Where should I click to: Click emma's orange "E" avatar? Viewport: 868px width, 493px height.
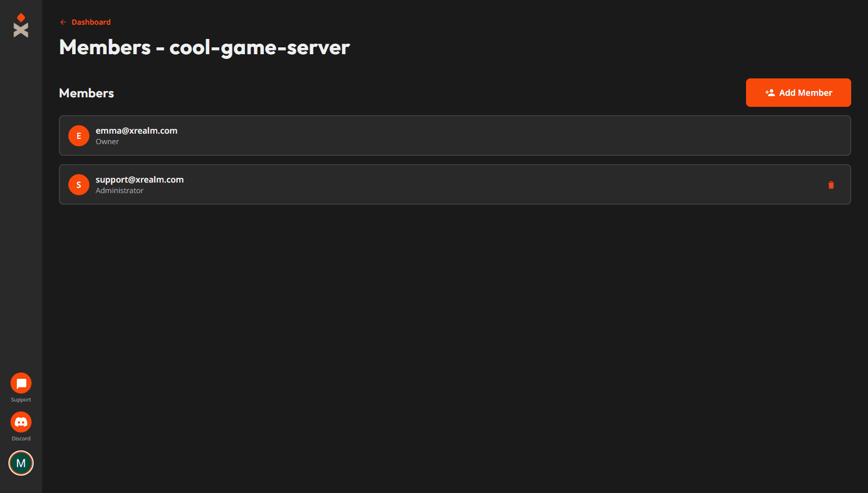pyautogui.click(x=79, y=136)
